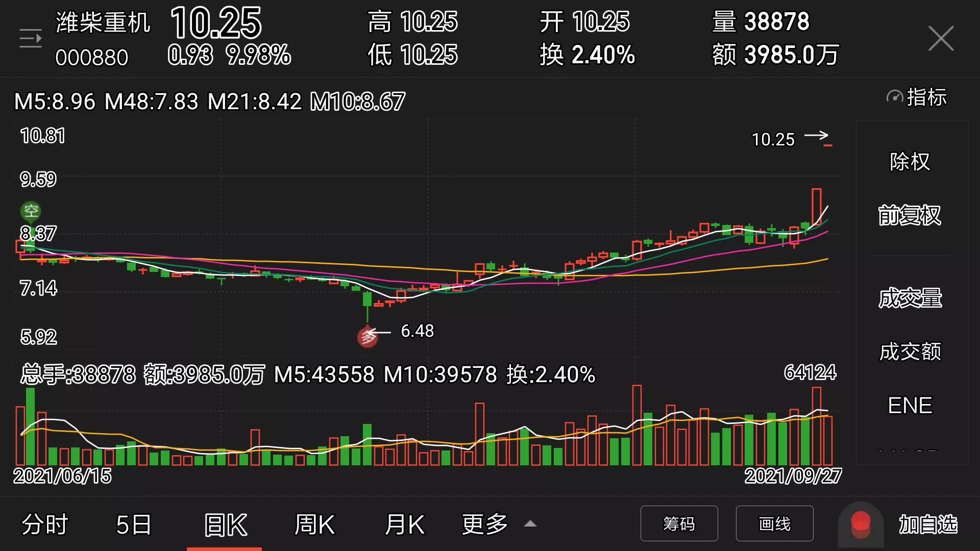Tap the 6.48 low price annotation
The width and height of the screenshot is (980, 551).
[x=418, y=331]
